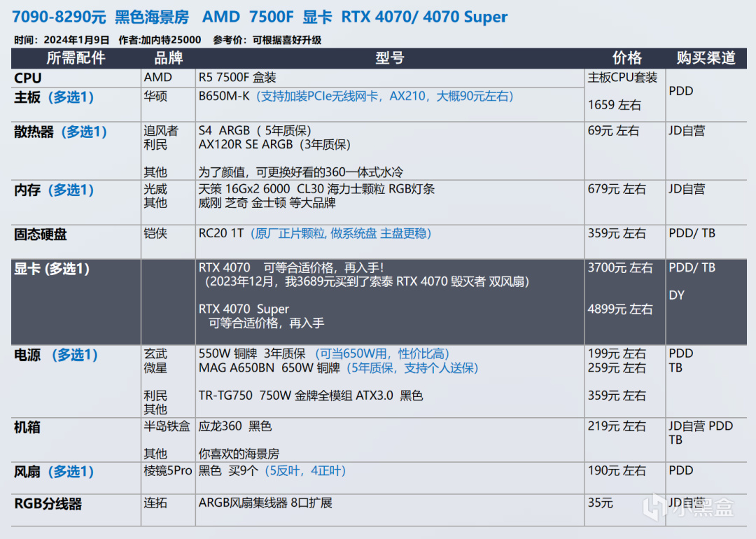Viewport: 756px width, 539px height.
Task: Click the '199元 左右' price
Action: (617, 354)
